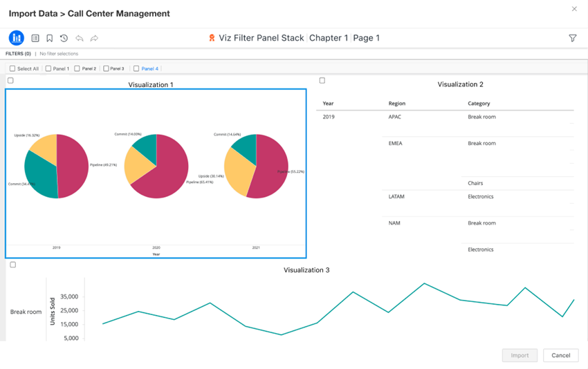Check the Select All checkbox
Screen dimensions: 588x369
[12, 68]
